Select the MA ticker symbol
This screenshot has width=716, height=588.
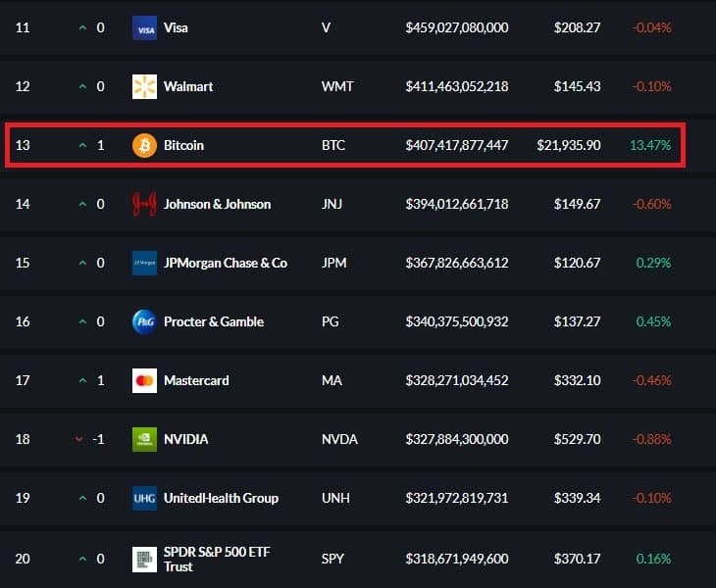pyautogui.click(x=332, y=381)
